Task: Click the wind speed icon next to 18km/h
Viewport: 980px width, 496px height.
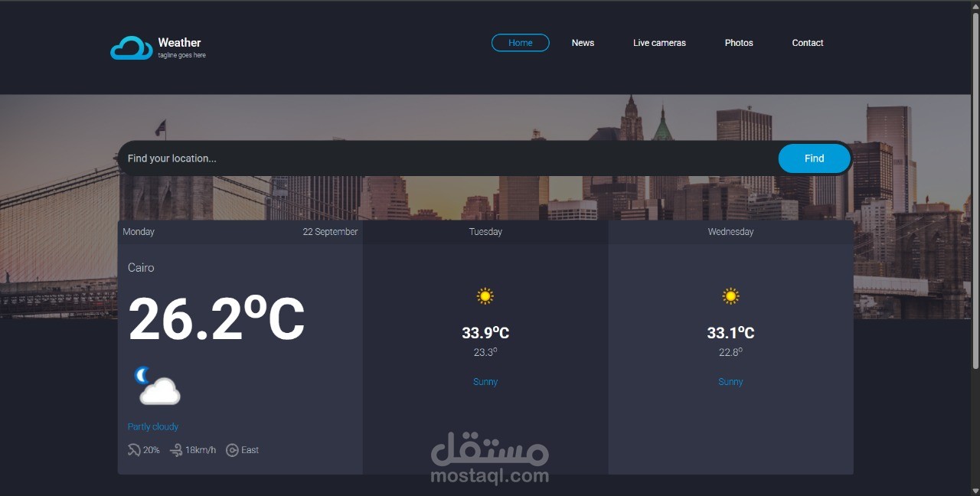Action: [177, 450]
